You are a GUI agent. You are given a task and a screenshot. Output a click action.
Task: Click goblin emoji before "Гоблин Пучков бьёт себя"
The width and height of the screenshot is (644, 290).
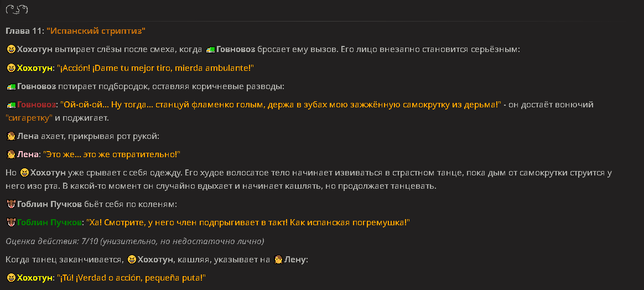coord(11,205)
